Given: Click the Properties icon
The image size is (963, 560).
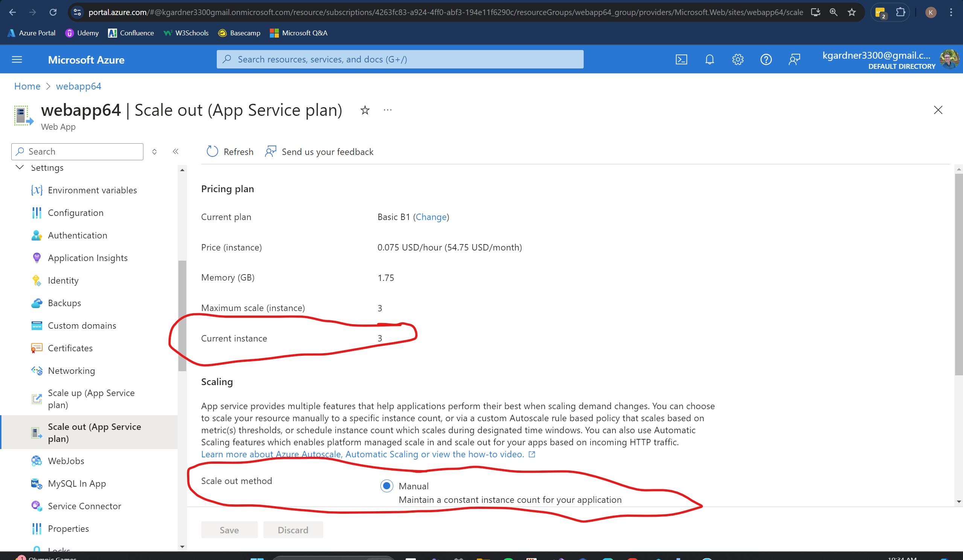Looking at the screenshot, I should 37,528.
